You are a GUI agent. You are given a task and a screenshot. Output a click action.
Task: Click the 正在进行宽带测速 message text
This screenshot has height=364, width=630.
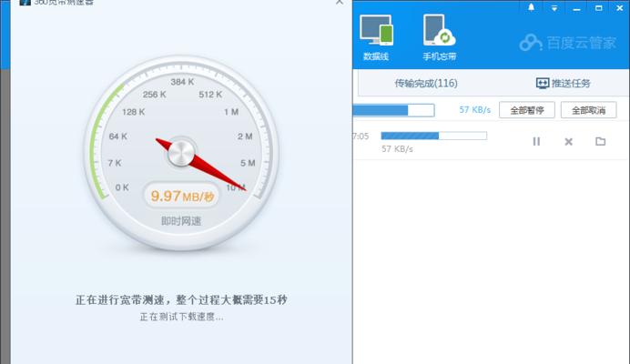click(x=181, y=299)
